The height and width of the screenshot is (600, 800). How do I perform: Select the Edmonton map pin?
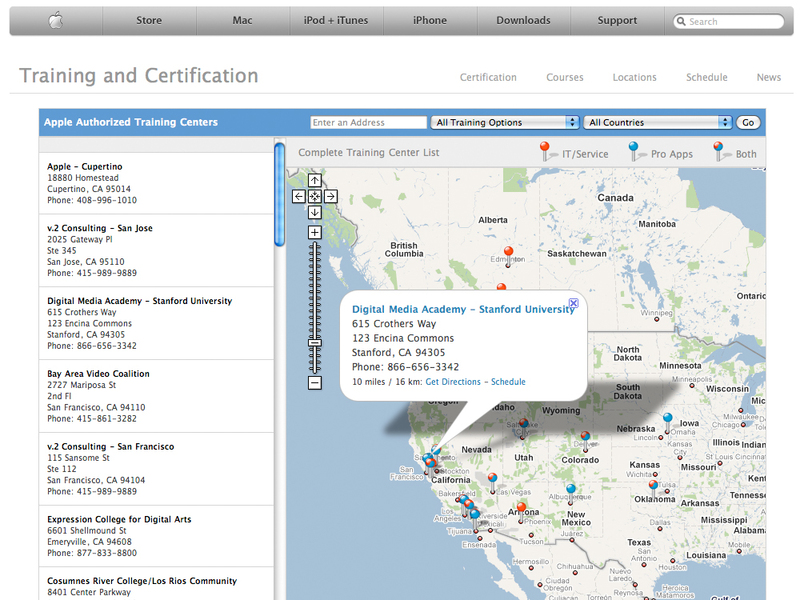[508, 255]
